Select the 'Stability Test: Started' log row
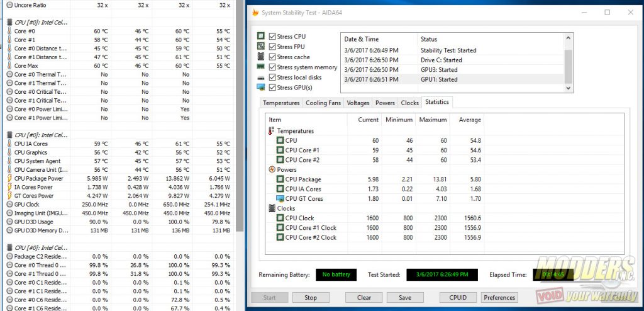 [453, 50]
